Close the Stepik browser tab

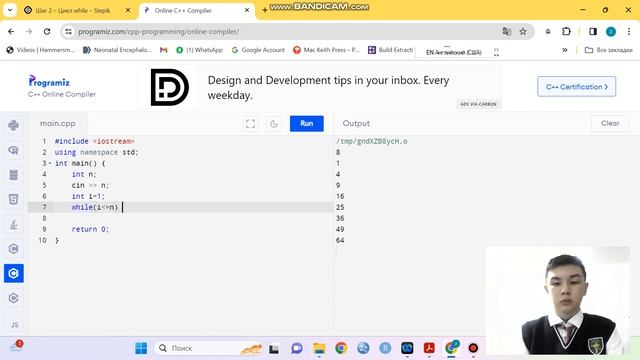pos(128,10)
